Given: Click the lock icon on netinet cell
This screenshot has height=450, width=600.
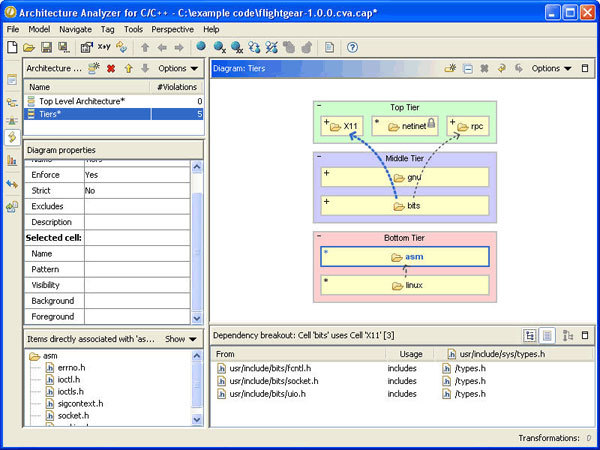Looking at the screenshot, I should pos(431,123).
